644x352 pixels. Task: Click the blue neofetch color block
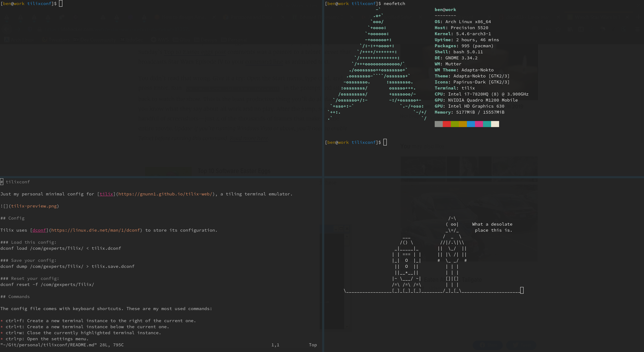(471, 124)
